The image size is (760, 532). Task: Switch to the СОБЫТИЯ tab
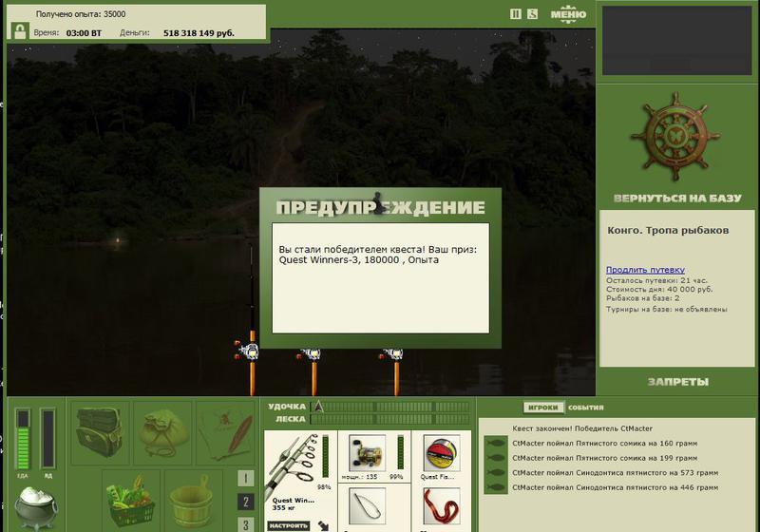click(x=585, y=408)
